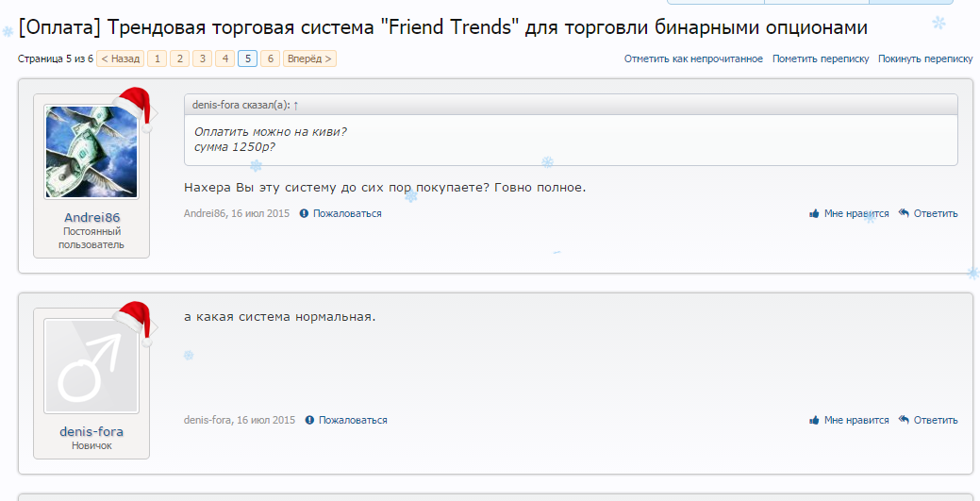
Task: Open page 6 of the thread
Action: pos(270,58)
